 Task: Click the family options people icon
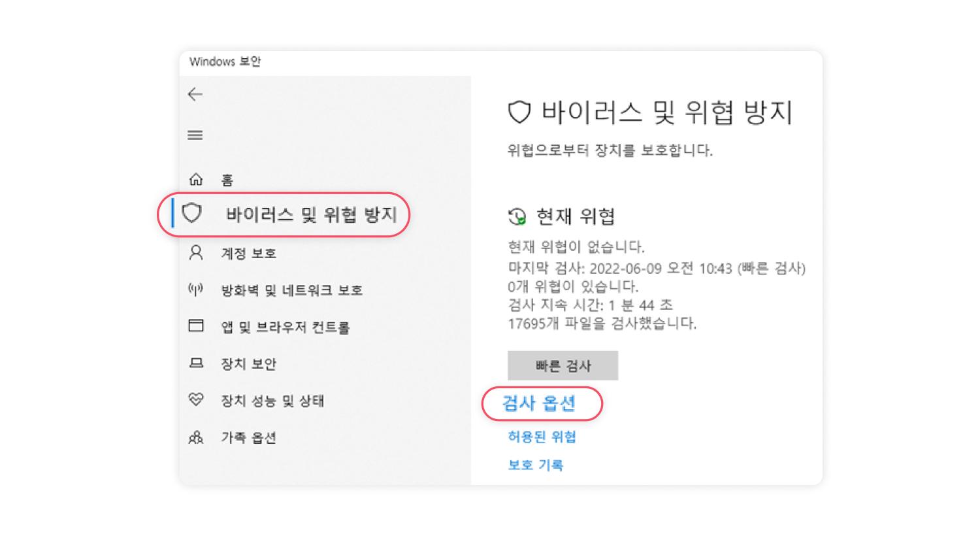(x=195, y=437)
